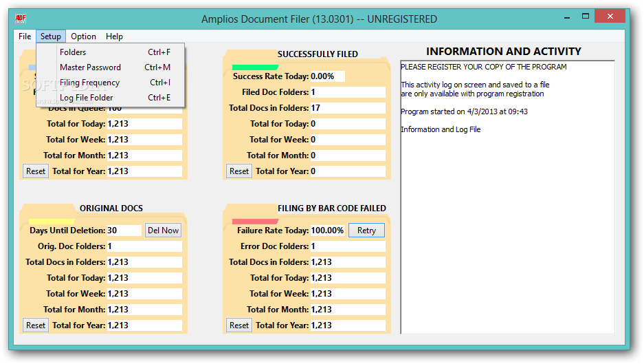Choose Folders from the Setup menu
The image size is (644, 364).
coord(111,52)
